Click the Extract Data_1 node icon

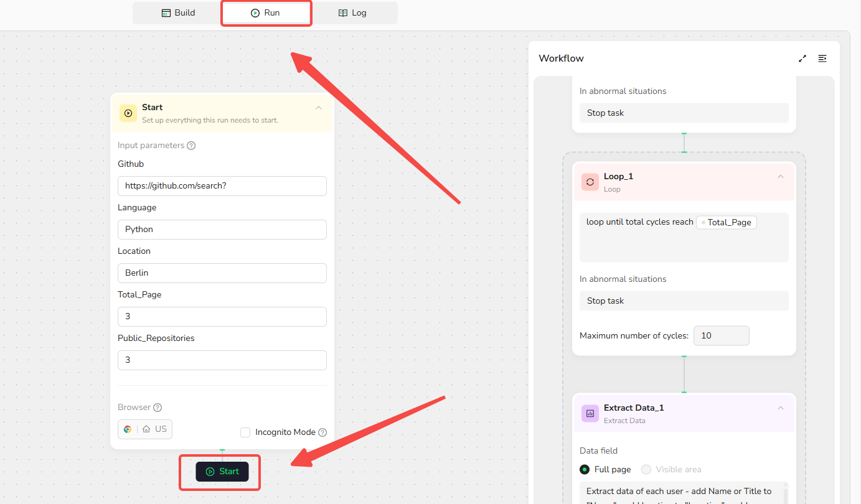[590, 413]
